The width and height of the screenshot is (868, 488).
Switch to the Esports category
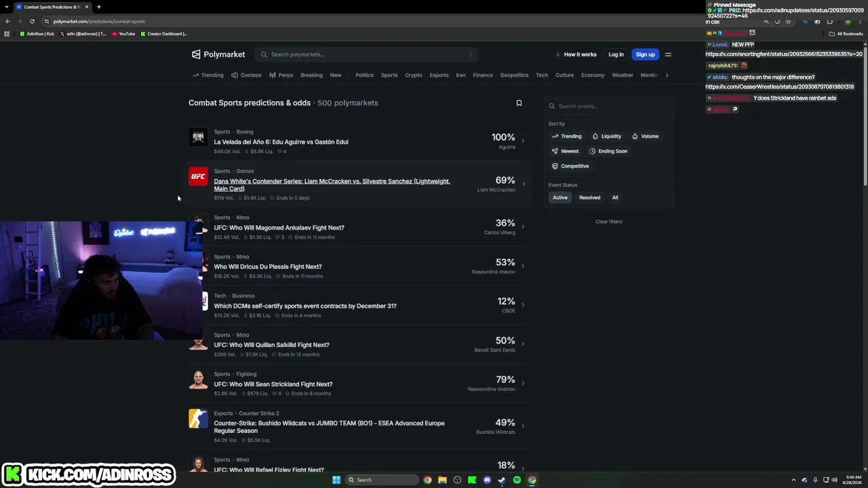(439, 75)
